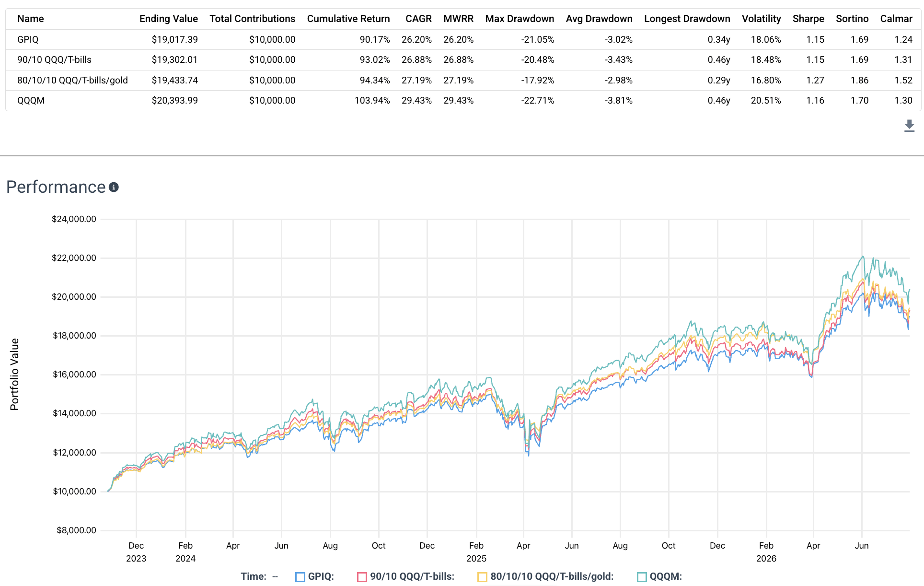Click Calmar value 1.24
The image size is (924, 586).
[x=903, y=39]
